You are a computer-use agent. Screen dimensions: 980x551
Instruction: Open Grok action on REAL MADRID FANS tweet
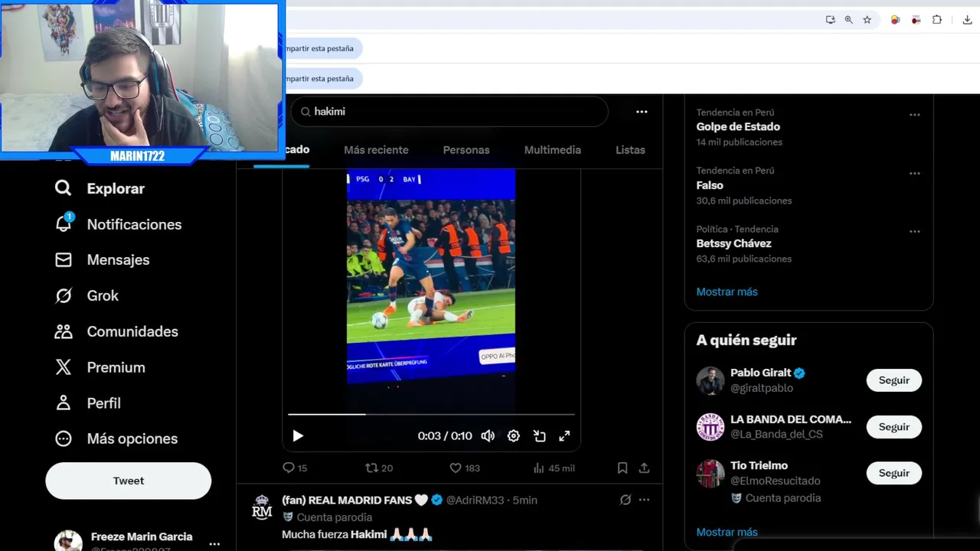tap(626, 500)
